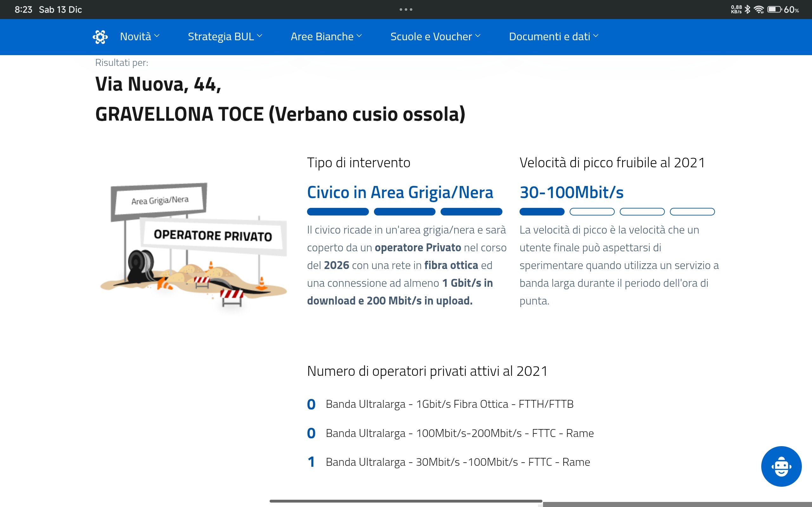Click the horizontal scrollbar at bottom
Image resolution: width=812 pixels, height=507 pixels.
coord(406,501)
